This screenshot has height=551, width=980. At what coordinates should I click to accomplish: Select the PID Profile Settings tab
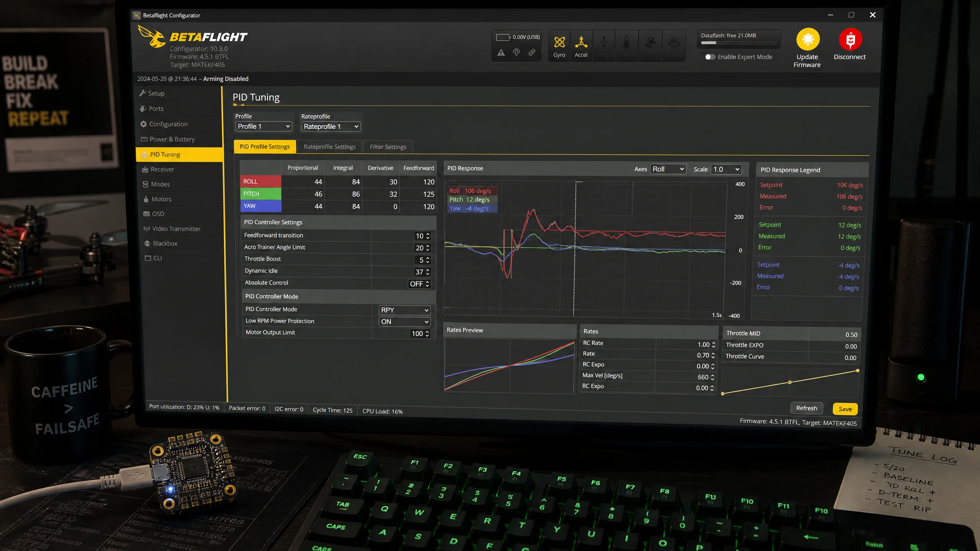coord(265,147)
